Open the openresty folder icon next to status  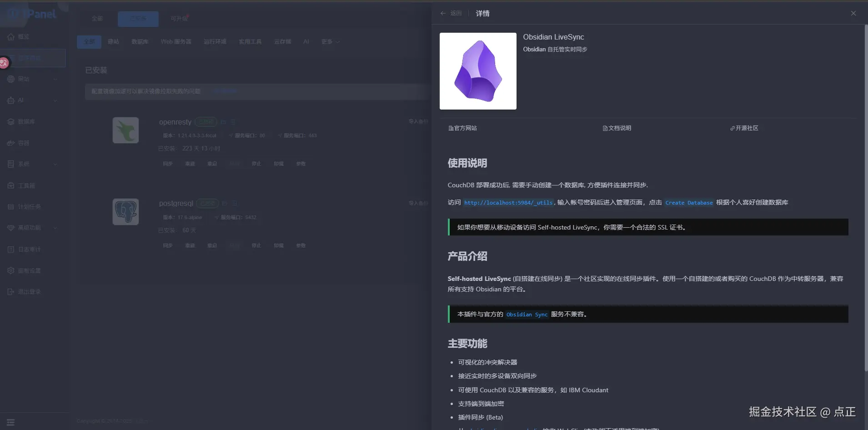pos(223,122)
